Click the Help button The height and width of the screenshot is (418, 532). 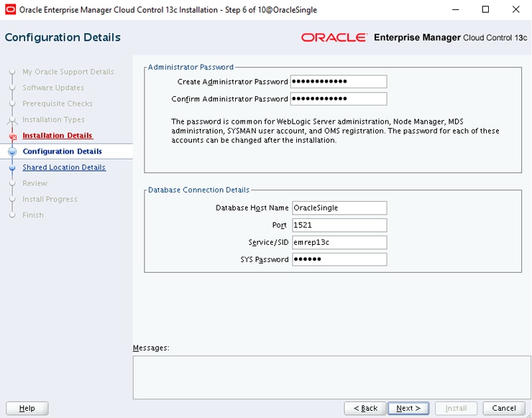tap(27, 408)
